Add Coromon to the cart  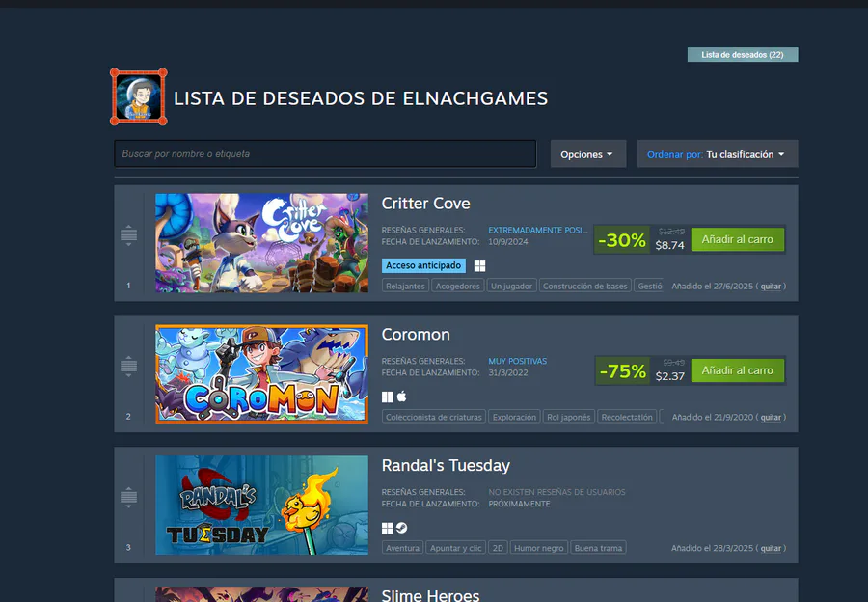tap(738, 370)
